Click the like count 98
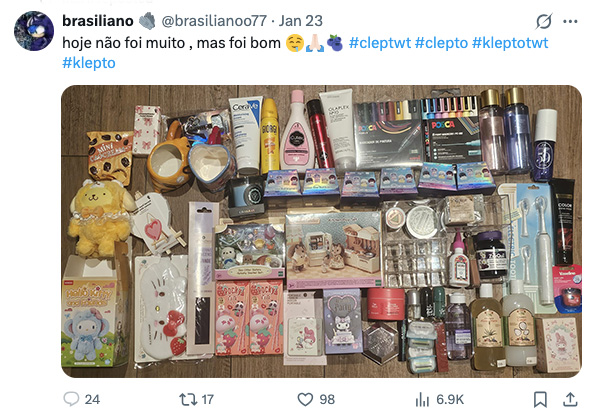This screenshot has width=606, height=416. click(x=327, y=399)
